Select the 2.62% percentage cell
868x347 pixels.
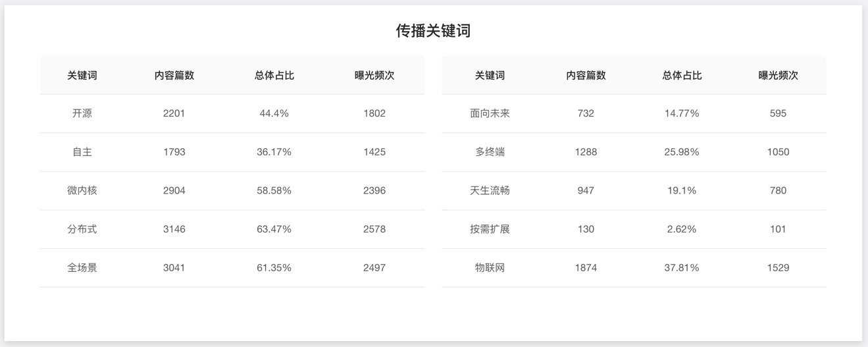(x=682, y=229)
